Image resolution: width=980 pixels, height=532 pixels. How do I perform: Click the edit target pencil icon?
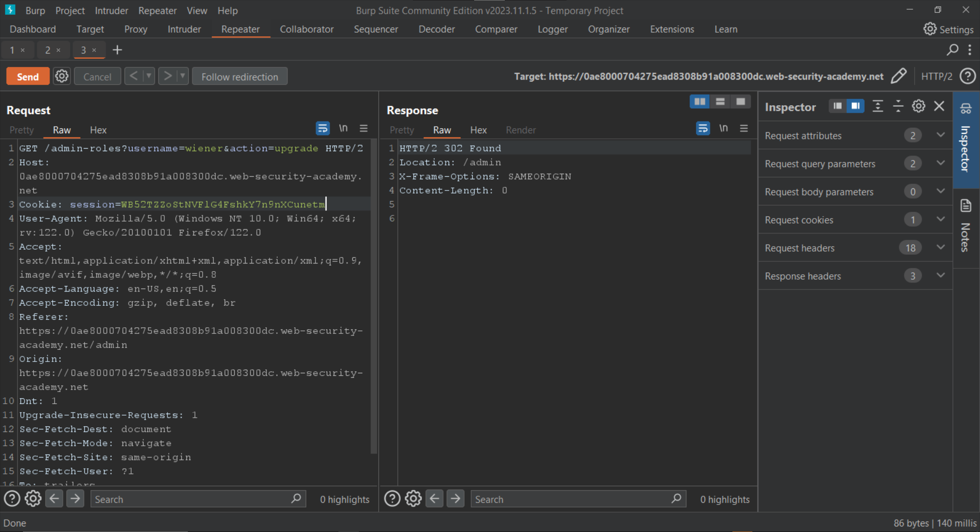(898, 76)
